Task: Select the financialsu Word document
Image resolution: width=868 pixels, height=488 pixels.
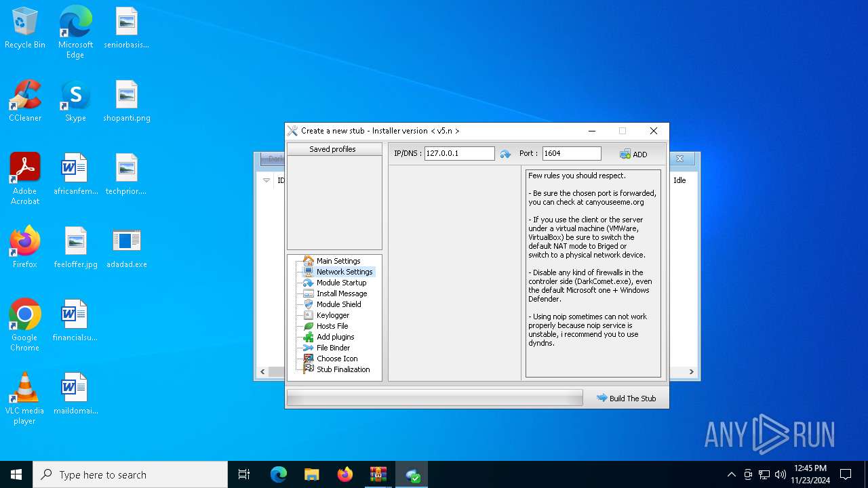Action: coord(75,321)
